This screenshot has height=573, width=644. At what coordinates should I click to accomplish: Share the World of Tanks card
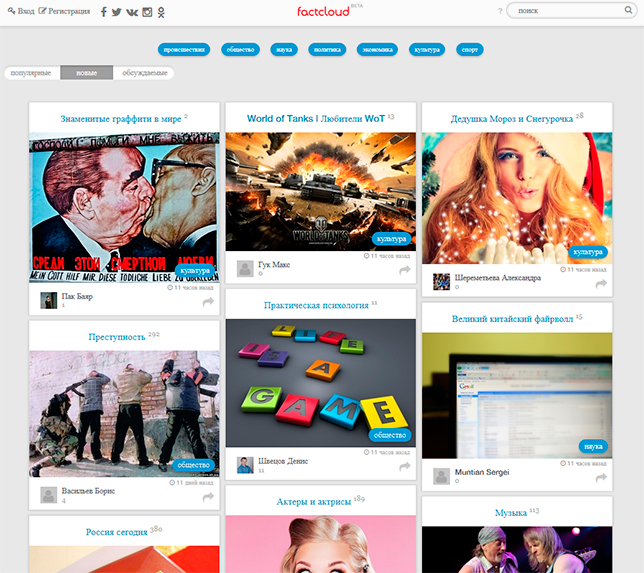tap(405, 270)
